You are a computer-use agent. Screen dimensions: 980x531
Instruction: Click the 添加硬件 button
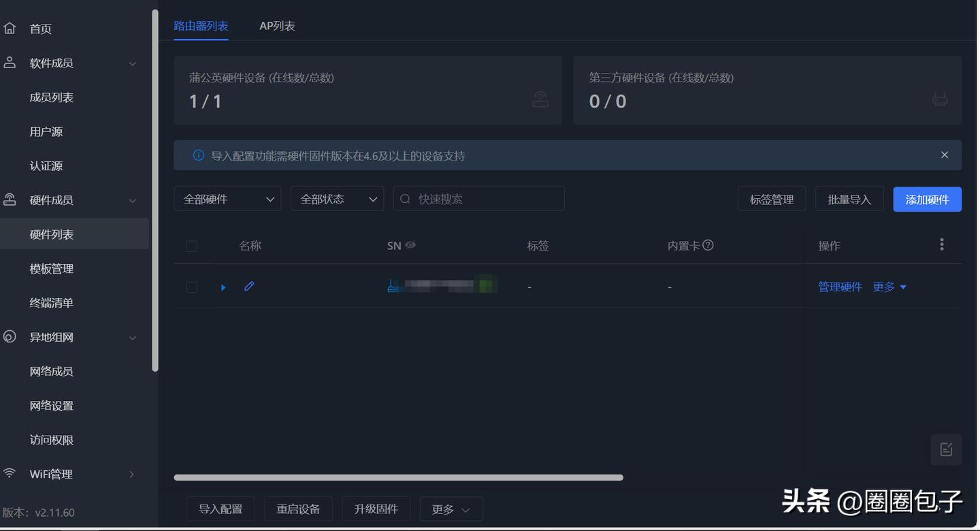927,199
